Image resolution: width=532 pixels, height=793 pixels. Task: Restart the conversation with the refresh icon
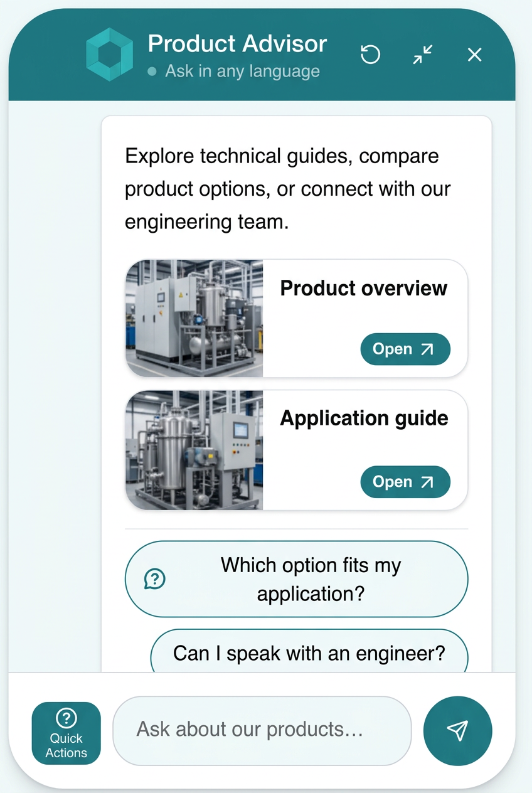pyautogui.click(x=370, y=55)
